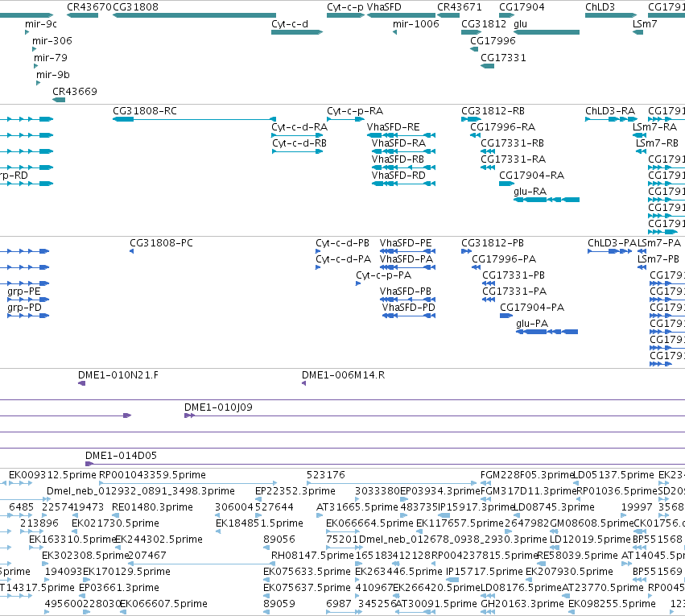Select the Cyt-c-d-PB protein label

pos(343,243)
